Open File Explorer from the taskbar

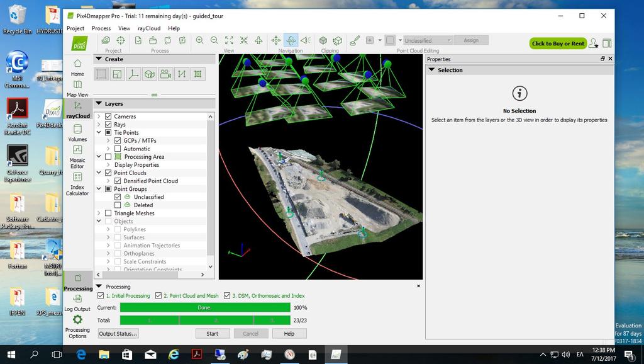(x=104, y=354)
